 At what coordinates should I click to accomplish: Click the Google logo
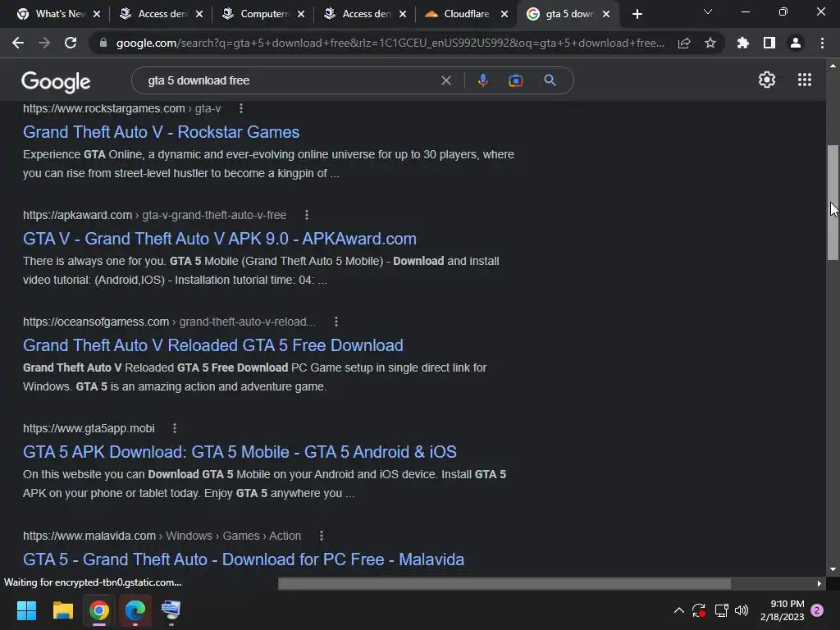point(56,81)
